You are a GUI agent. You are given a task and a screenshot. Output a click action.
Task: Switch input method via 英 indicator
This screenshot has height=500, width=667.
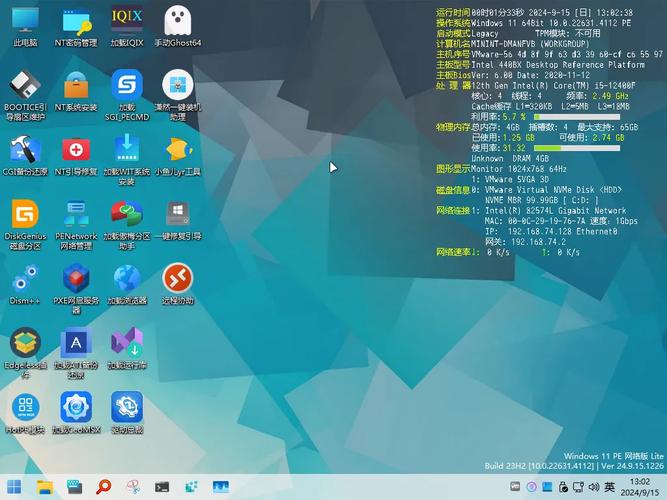pyautogui.click(x=609, y=487)
